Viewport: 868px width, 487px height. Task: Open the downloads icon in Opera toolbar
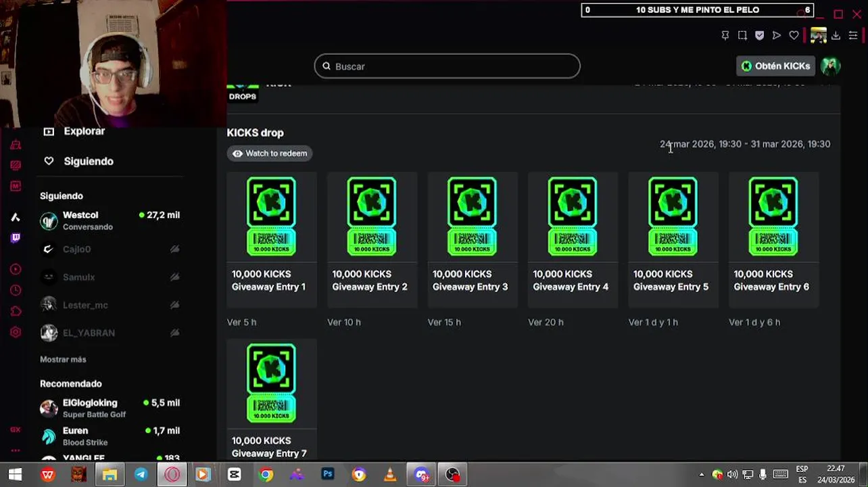tap(836, 35)
